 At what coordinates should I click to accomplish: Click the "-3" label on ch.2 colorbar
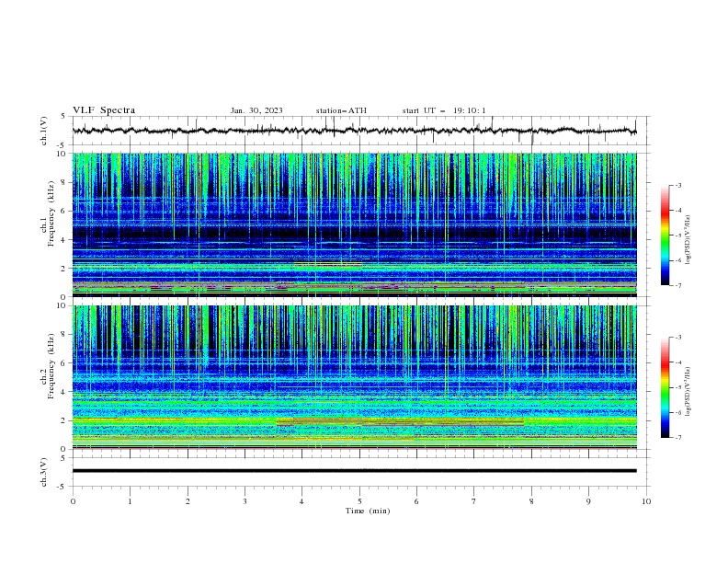tap(677, 338)
